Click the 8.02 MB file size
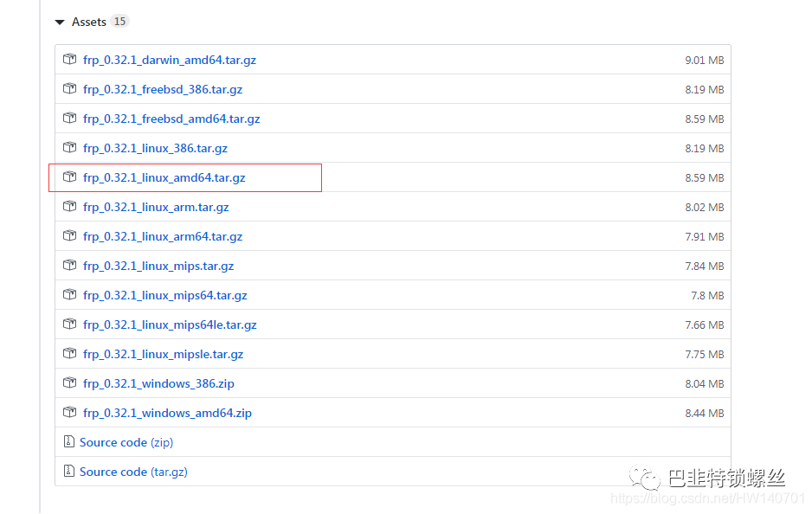This screenshot has height=514, width=812. [x=705, y=208]
